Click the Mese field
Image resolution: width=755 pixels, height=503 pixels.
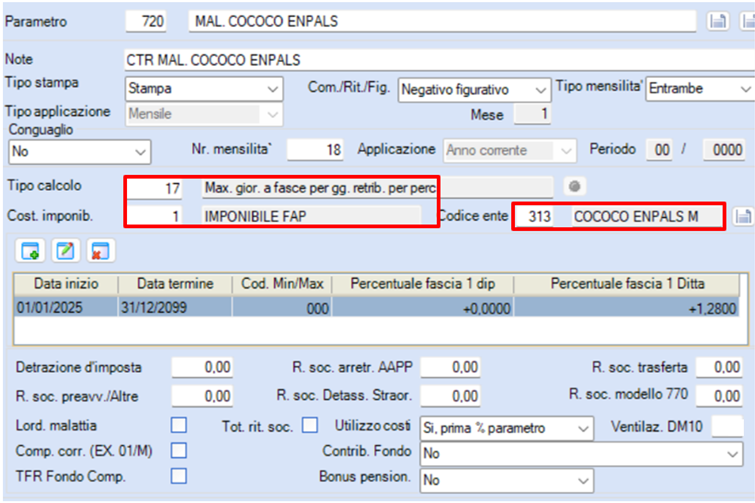532,115
